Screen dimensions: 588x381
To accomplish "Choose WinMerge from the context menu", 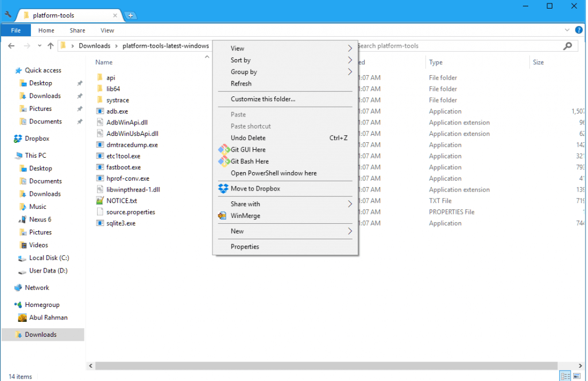I will [x=285, y=215].
